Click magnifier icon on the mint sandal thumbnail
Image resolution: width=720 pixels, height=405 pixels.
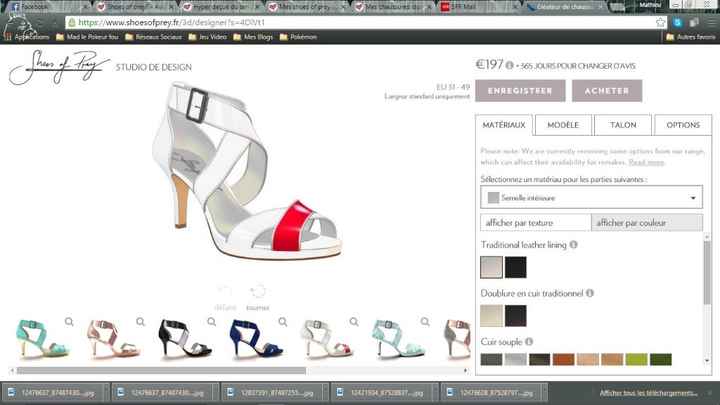pos(69,322)
